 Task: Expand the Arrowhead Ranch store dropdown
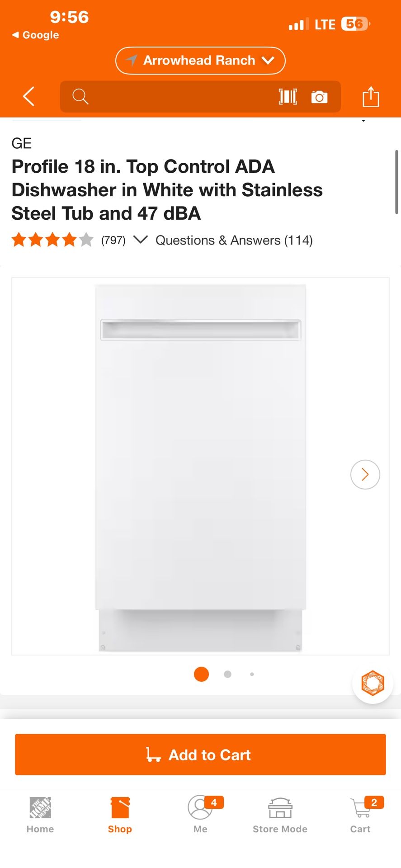click(x=200, y=61)
